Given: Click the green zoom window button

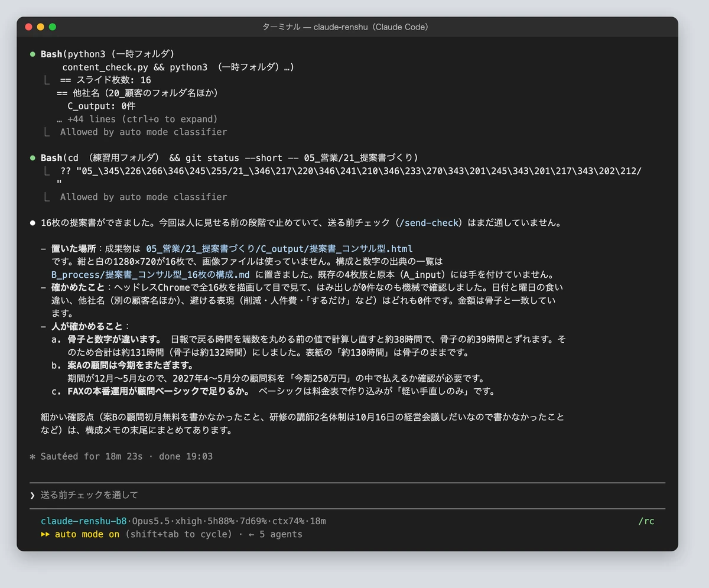Looking at the screenshot, I should click(52, 27).
